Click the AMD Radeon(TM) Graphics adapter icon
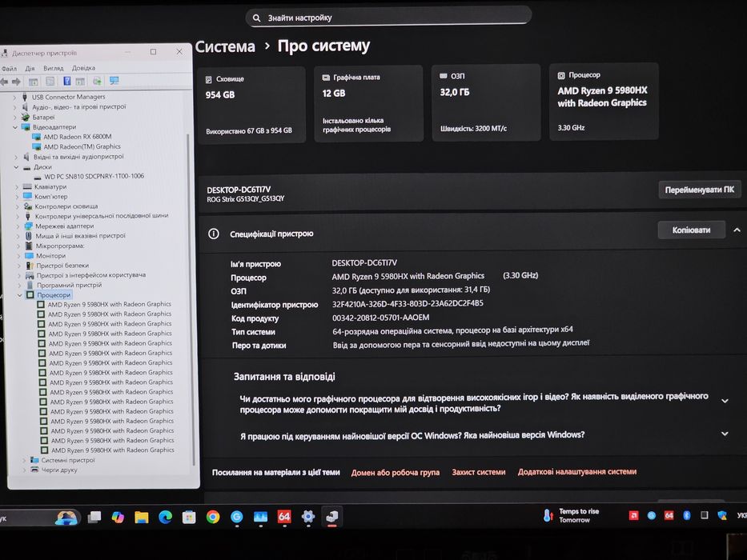 (x=37, y=146)
